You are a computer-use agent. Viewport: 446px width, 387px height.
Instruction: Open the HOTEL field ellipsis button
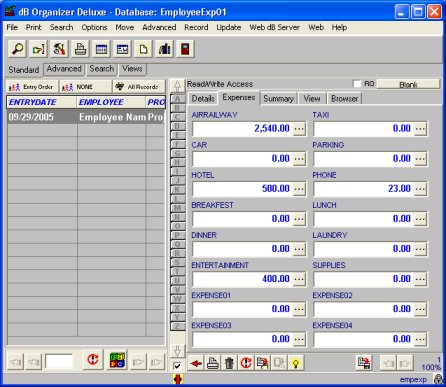tap(299, 189)
